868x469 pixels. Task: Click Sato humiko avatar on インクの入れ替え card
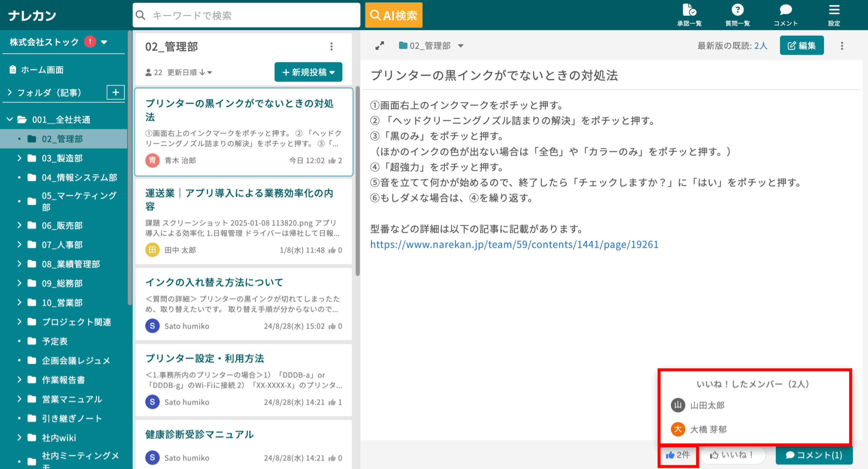click(152, 326)
